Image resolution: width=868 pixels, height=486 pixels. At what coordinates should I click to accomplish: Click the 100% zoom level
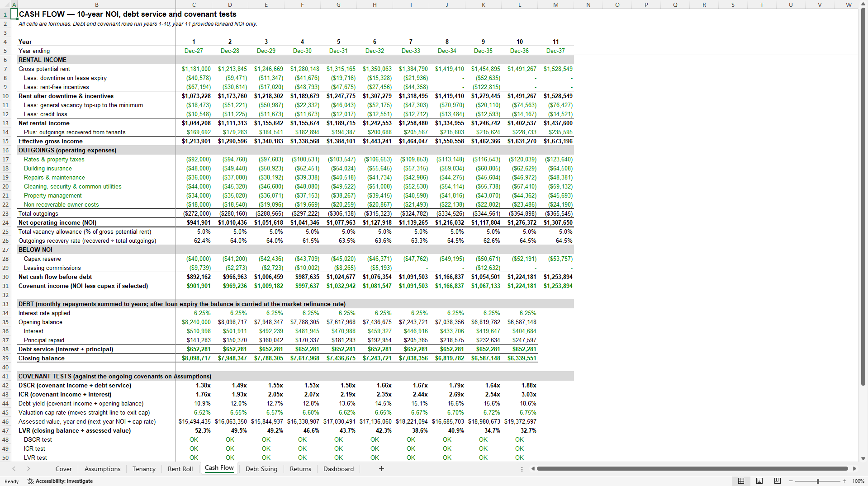[858, 481]
